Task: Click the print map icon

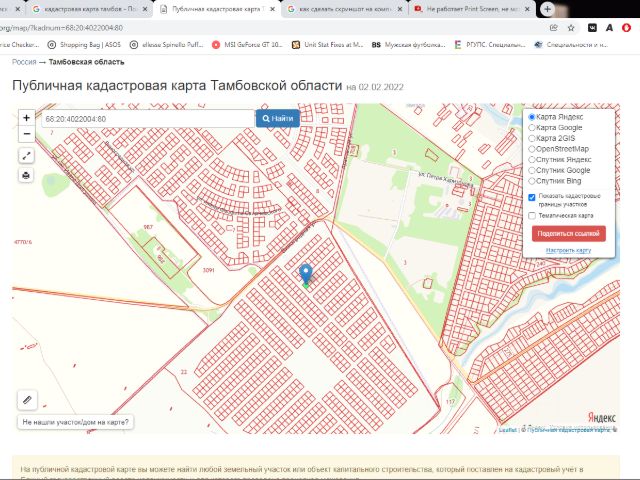Action: click(26, 175)
